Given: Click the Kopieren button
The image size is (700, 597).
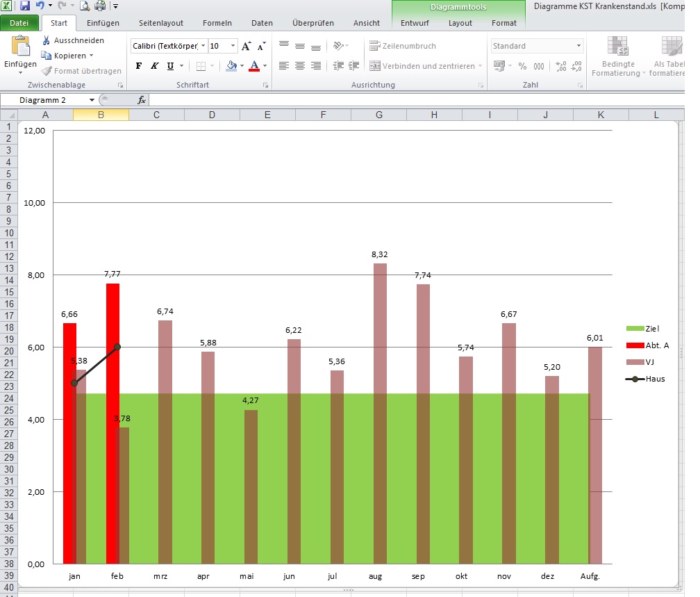Looking at the screenshot, I should click(66, 56).
